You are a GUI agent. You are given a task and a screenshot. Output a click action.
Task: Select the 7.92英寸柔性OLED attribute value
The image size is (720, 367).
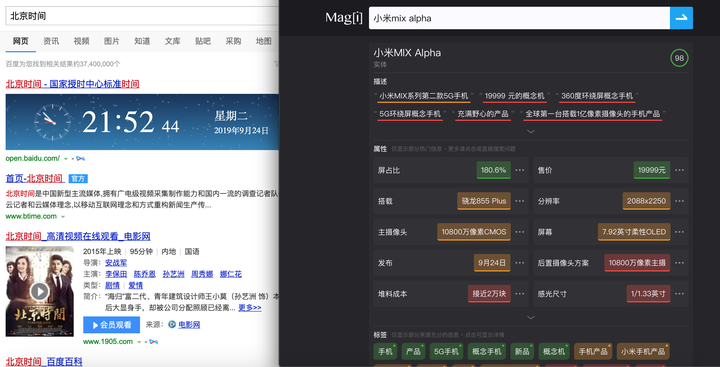click(634, 232)
